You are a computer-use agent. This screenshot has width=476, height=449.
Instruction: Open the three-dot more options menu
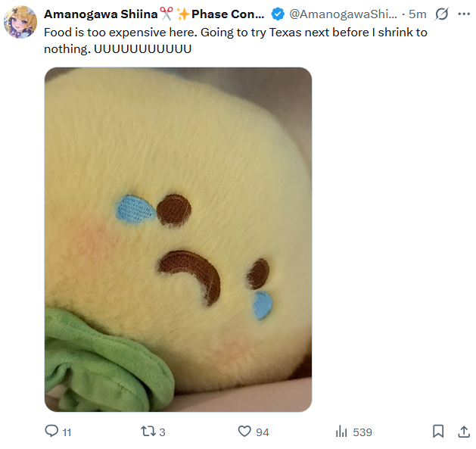coord(464,14)
